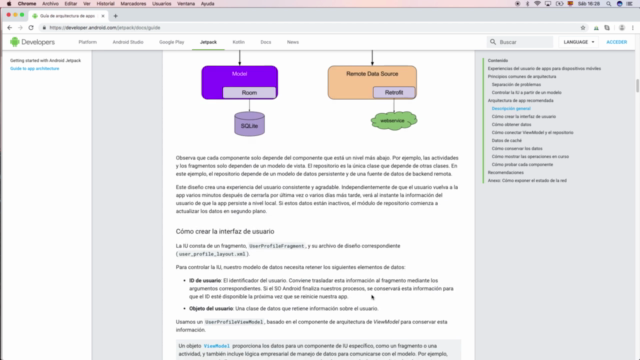Open the Apple menu
Viewport: 640px width, 360px height.
click(9, 4)
